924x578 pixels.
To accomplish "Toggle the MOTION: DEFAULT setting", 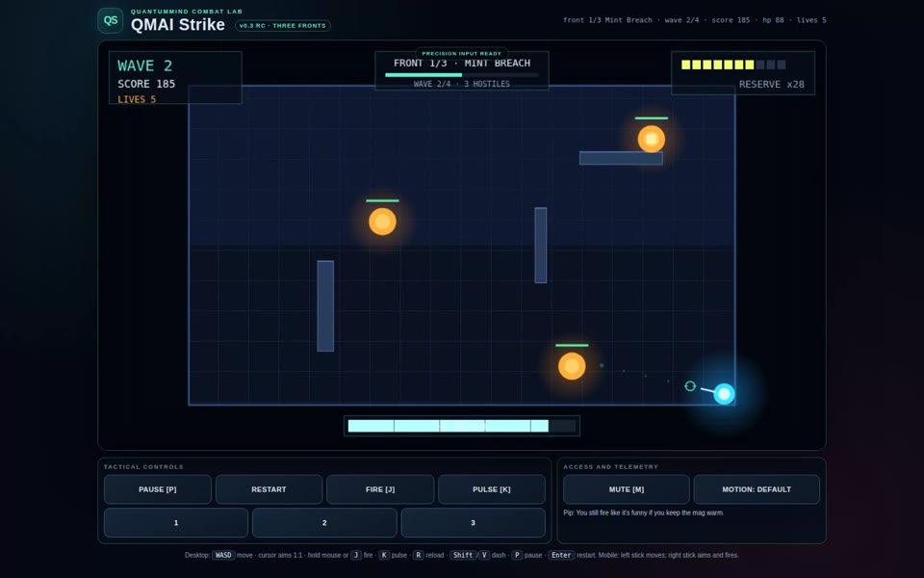I will tap(757, 489).
